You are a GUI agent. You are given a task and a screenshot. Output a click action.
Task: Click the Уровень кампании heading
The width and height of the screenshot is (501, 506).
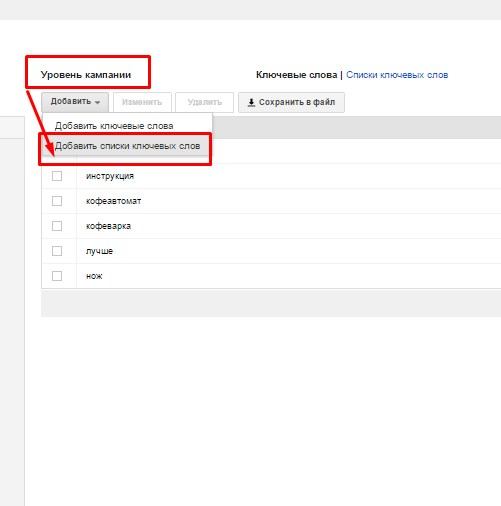(86, 75)
